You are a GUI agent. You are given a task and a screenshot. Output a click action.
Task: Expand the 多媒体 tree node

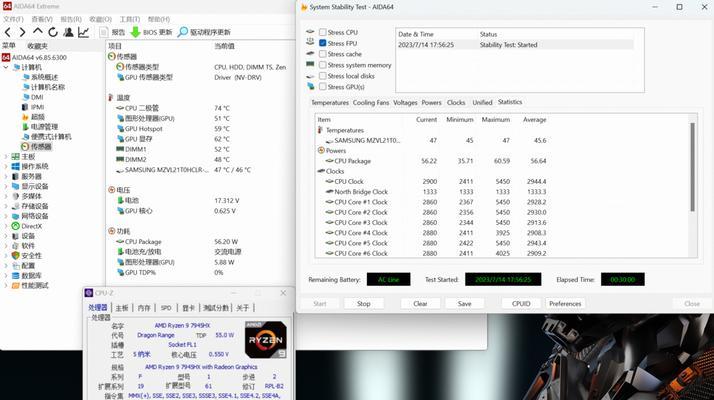point(6,196)
